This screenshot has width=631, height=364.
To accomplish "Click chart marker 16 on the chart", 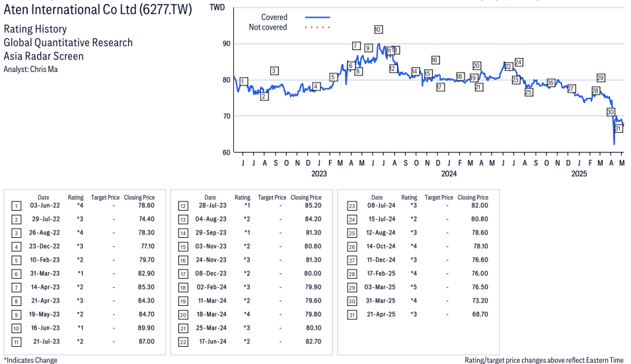I will point(435,60).
